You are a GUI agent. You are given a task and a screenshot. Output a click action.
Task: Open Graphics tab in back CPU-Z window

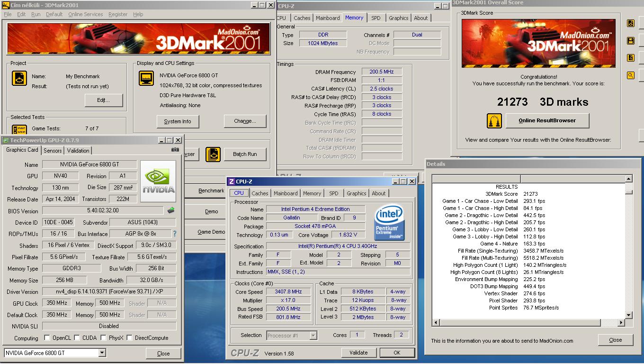(x=398, y=18)
